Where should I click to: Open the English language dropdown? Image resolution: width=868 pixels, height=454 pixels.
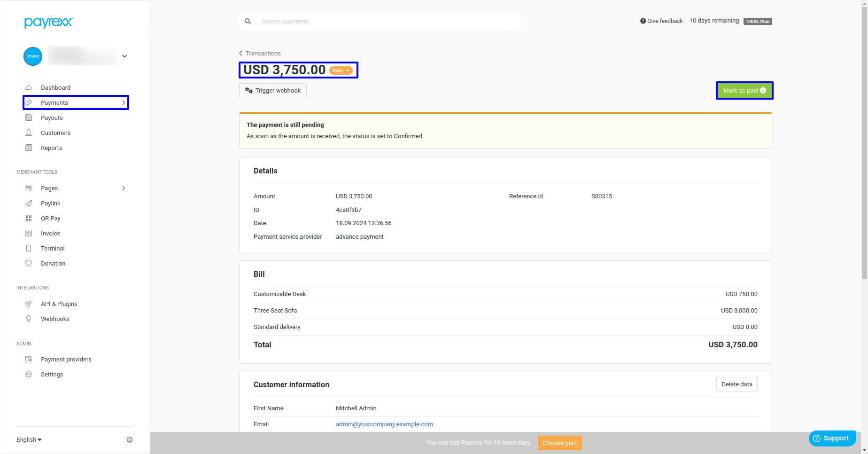click(29, 440)
